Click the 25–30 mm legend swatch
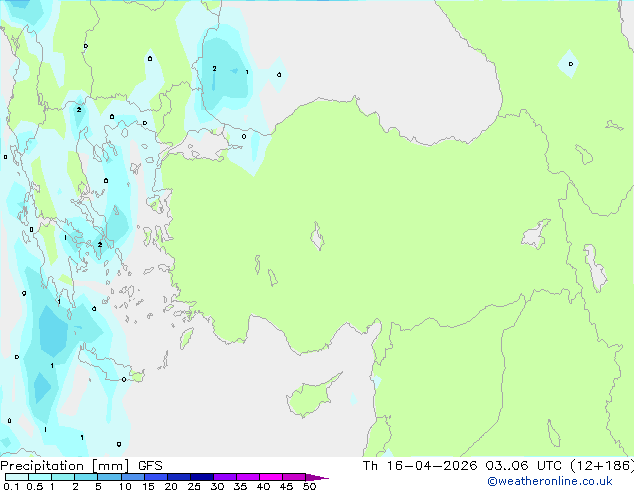Image resolution: width=634 pixels, height=490 pixels. click(x=202, y=477)
